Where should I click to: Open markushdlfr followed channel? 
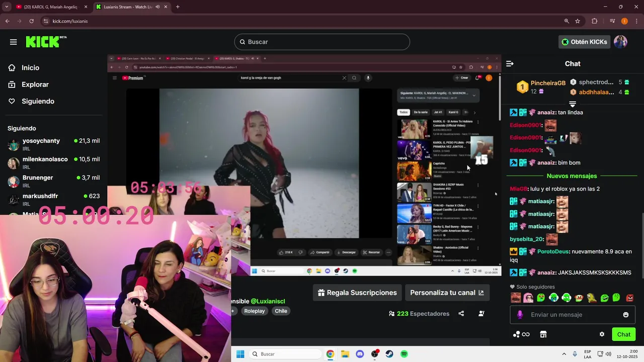(x=53, y=199)
